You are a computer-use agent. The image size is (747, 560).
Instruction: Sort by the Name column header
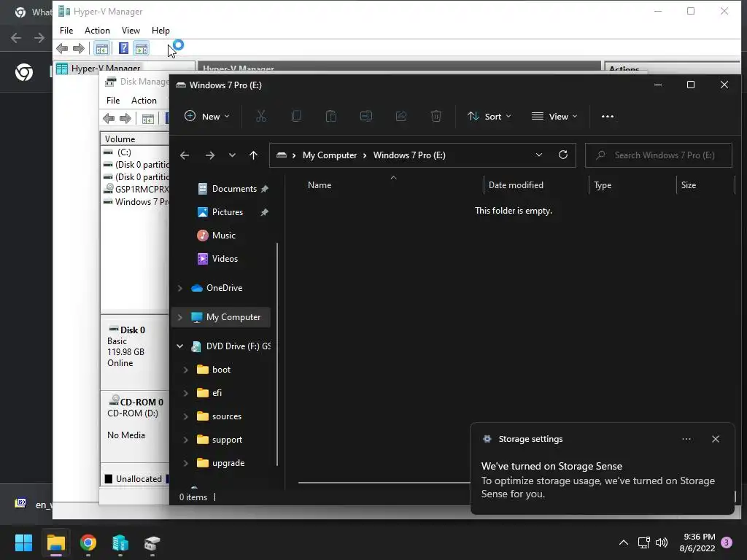320,185
